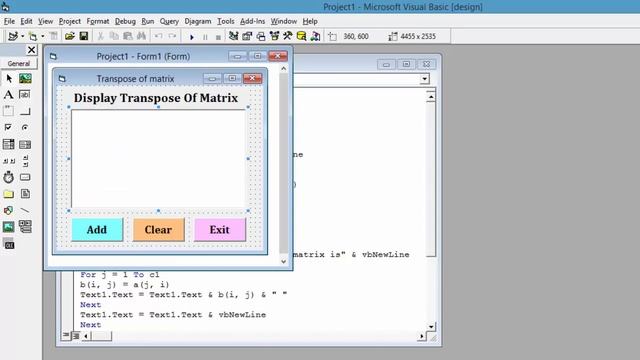Save the project with floppy icon

[84, 36]
